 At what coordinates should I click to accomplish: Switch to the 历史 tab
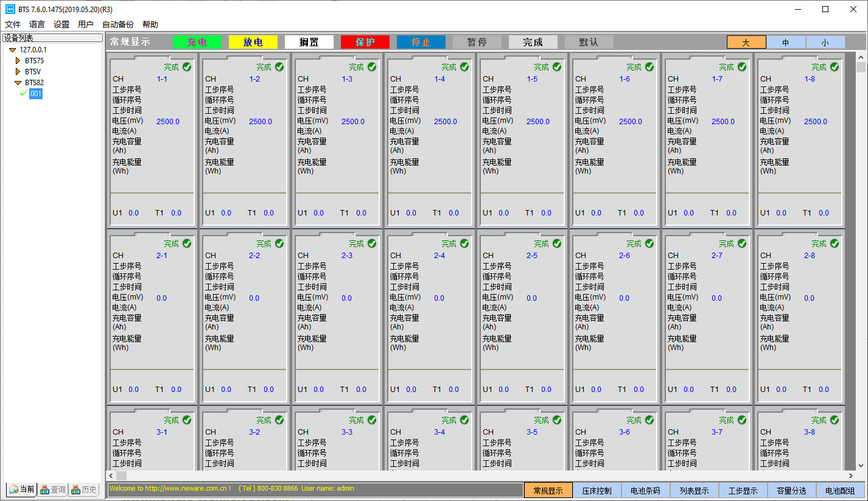(x=84, y=489)
